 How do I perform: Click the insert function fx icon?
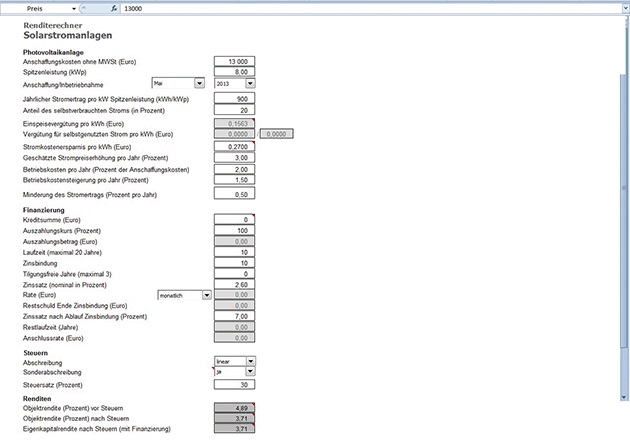click(114, 6)
